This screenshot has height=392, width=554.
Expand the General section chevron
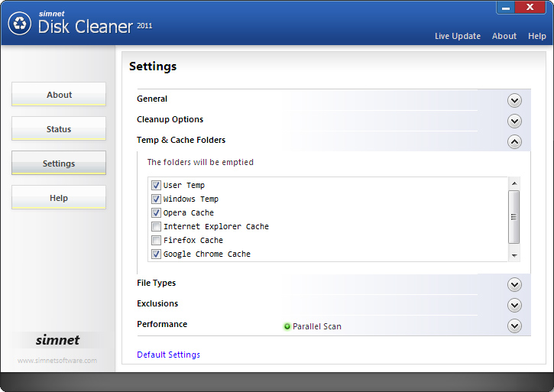pyautogui.click(x=514, y=100)
